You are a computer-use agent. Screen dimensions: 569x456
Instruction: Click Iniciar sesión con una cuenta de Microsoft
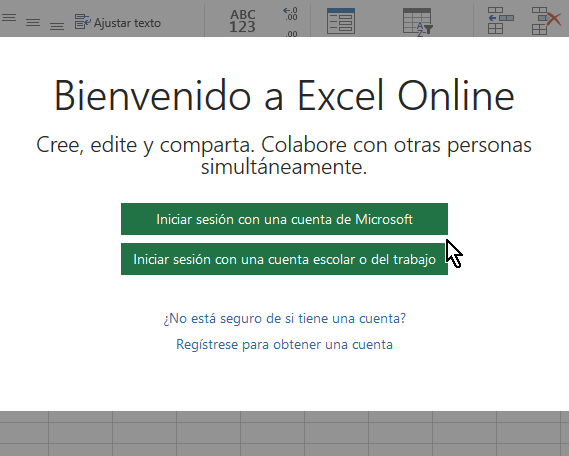pyautogui.click(x=284, y=219)
